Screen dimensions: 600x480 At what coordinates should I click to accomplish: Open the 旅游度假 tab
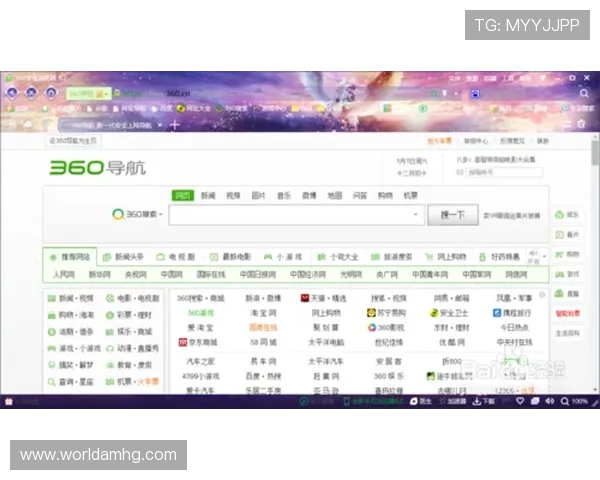pyautogui.click(x=391, y=257)
